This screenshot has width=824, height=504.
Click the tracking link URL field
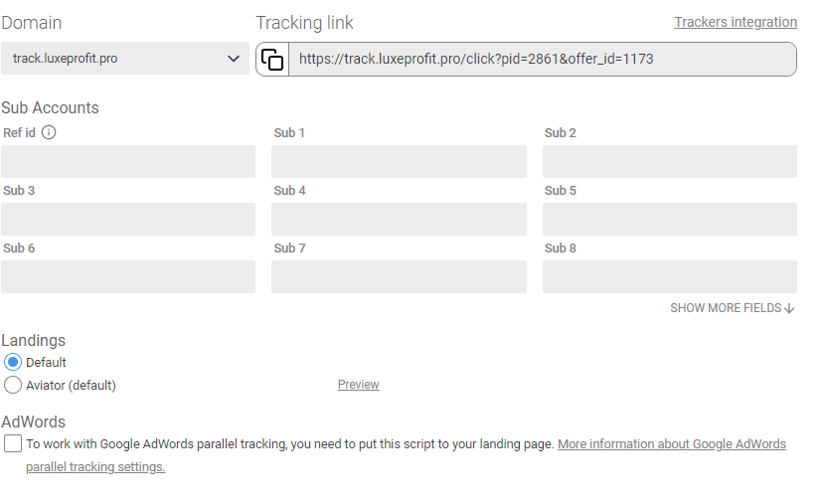click(542, 60)
